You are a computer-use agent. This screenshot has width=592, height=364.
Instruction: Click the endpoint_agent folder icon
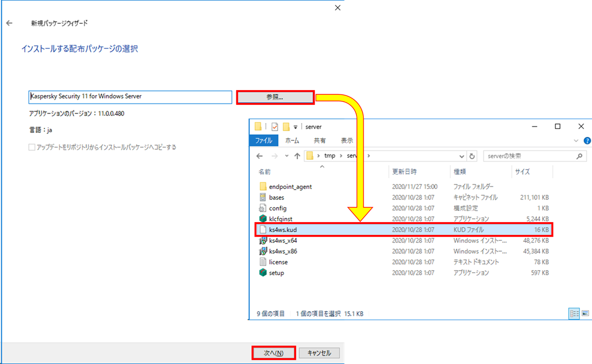(263, 186)
